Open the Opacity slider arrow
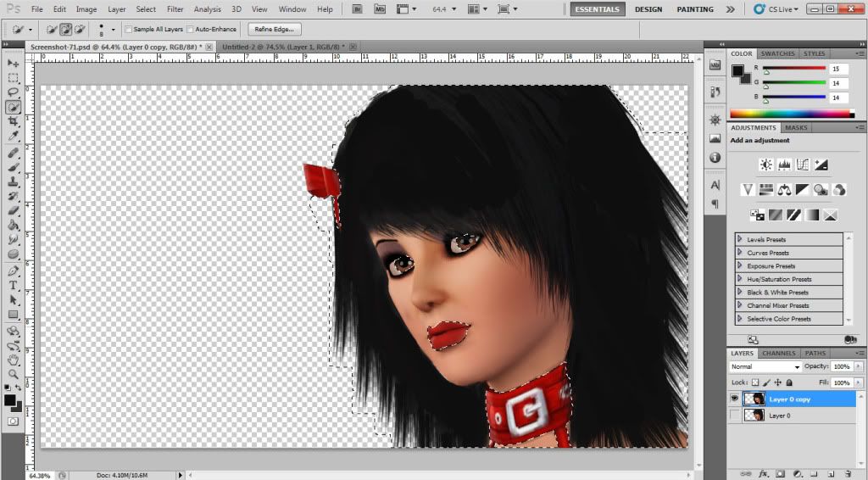 click(x=859, y=366)
